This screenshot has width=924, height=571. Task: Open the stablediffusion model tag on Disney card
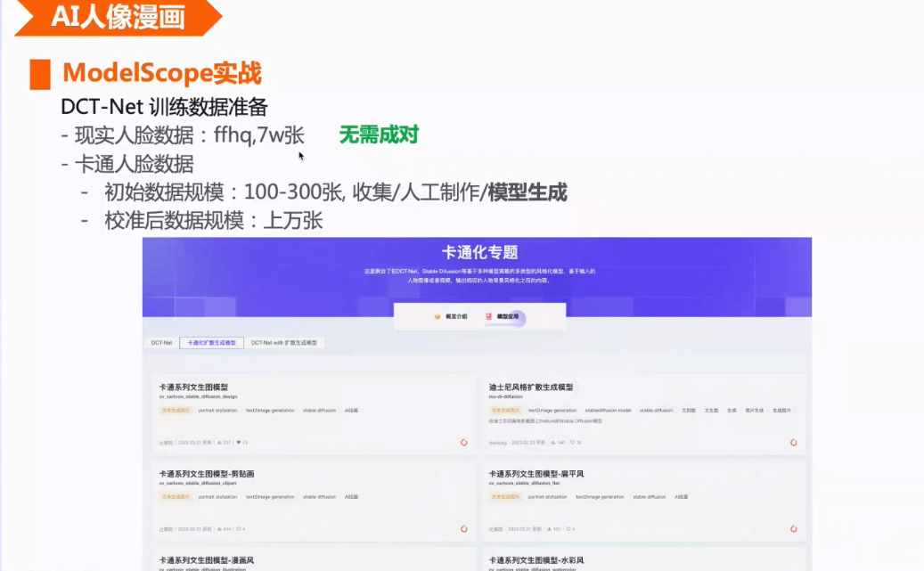[x=606, y=412]
